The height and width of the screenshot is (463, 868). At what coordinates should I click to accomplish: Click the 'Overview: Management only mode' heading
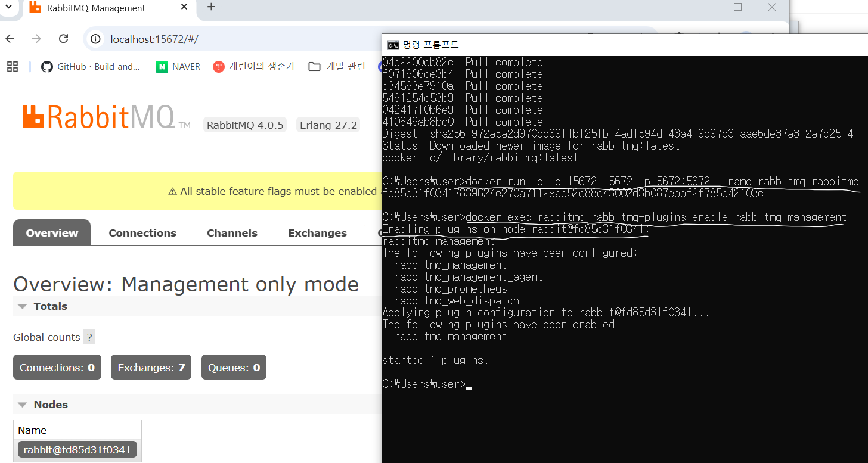tap(186, 284)
